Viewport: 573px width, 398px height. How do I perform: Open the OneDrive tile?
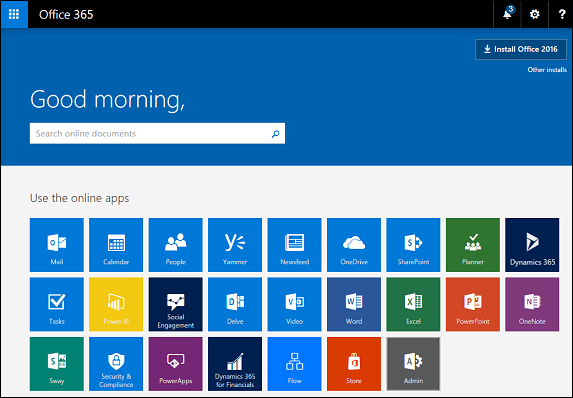coord(354,245)
